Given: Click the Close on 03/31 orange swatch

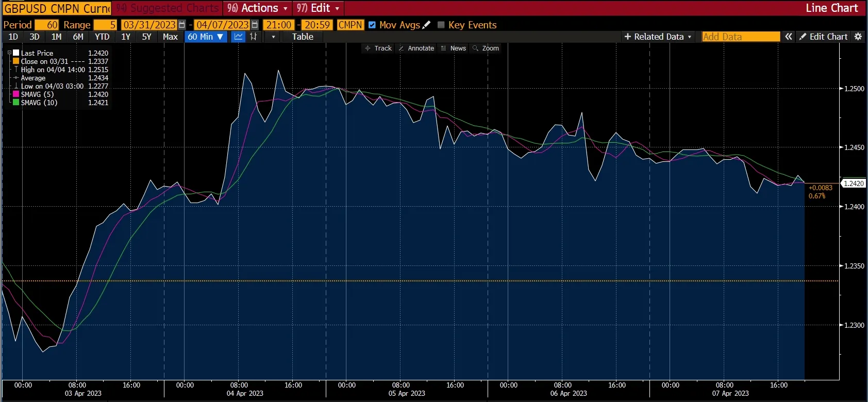Looking at the screenshot, I should 16,61.
